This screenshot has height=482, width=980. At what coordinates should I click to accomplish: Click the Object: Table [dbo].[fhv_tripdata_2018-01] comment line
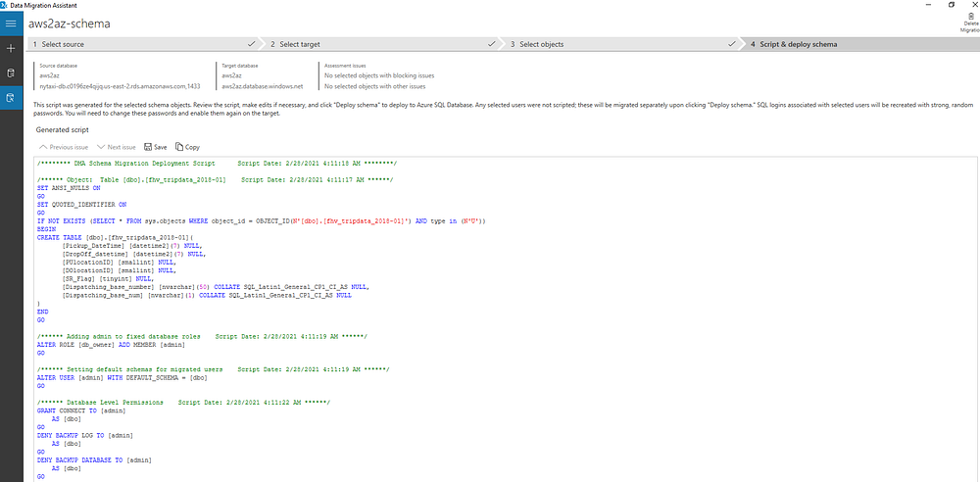pos(215,179)
